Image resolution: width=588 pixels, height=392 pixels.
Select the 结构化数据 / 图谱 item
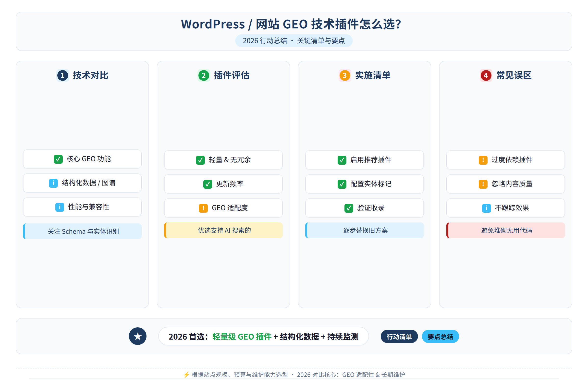point(82,183)
